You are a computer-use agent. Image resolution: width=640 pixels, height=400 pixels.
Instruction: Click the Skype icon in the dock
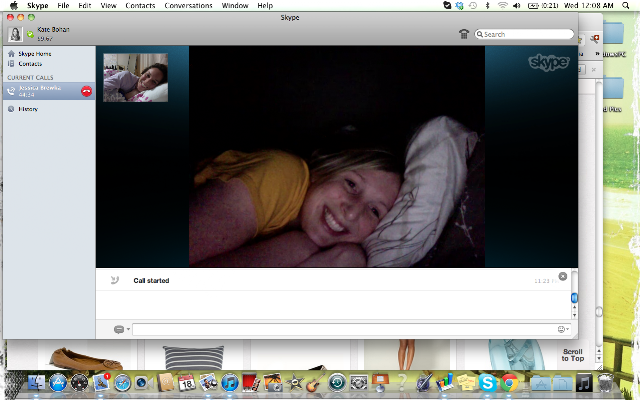pyautogui.click(x=487, y=383)
